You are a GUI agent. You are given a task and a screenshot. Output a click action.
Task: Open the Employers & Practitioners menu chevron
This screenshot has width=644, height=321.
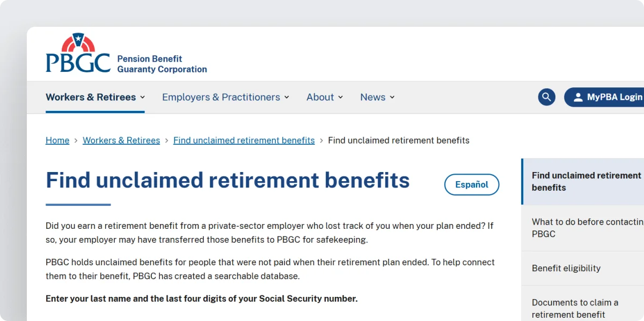pyautogui.click(x=288, y=97)
